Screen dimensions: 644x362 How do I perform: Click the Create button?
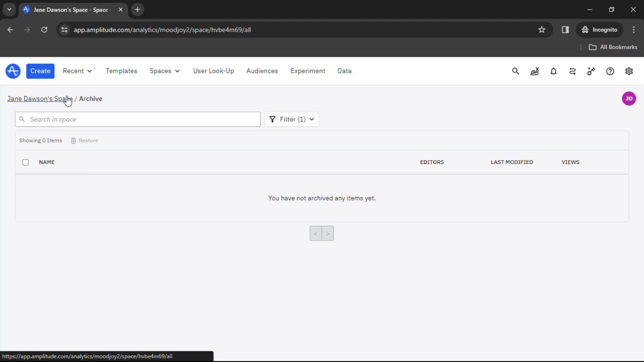click(40, 71)
